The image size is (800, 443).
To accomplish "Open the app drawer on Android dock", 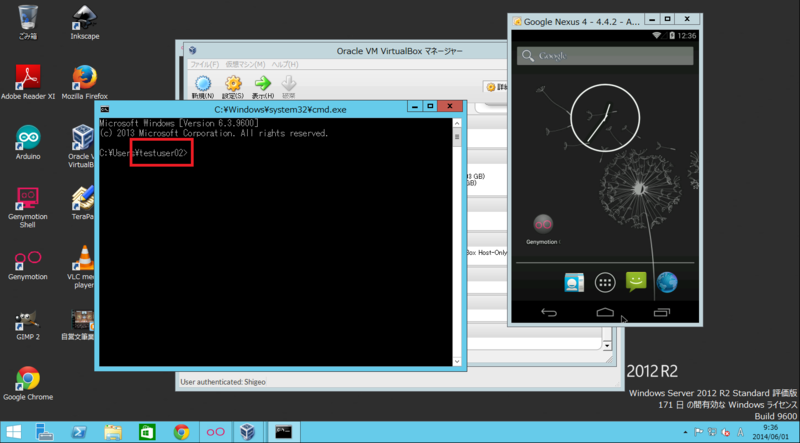I will (605, 282).
